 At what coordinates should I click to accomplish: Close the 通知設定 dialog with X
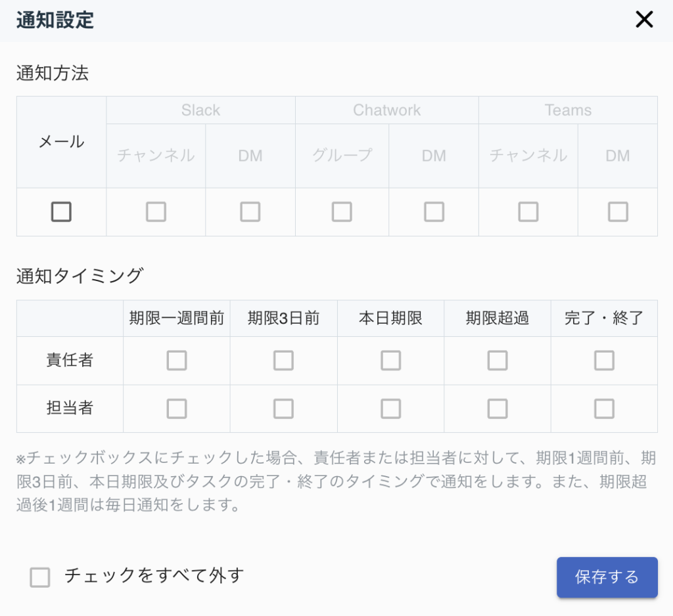pos(644,20)
